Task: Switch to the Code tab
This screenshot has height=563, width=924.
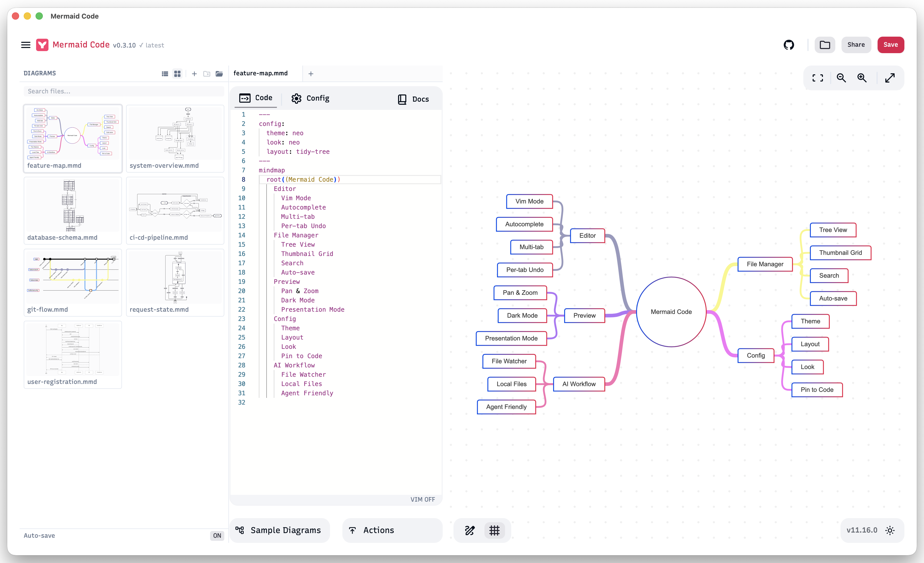Action: point(256,98)
